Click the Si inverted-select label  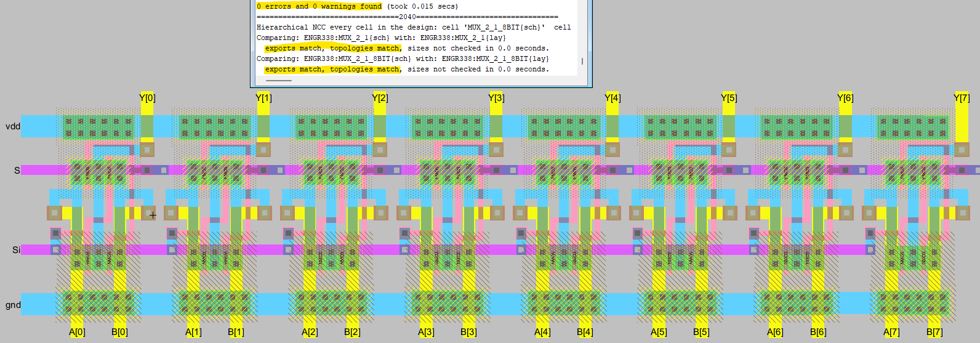16,249
